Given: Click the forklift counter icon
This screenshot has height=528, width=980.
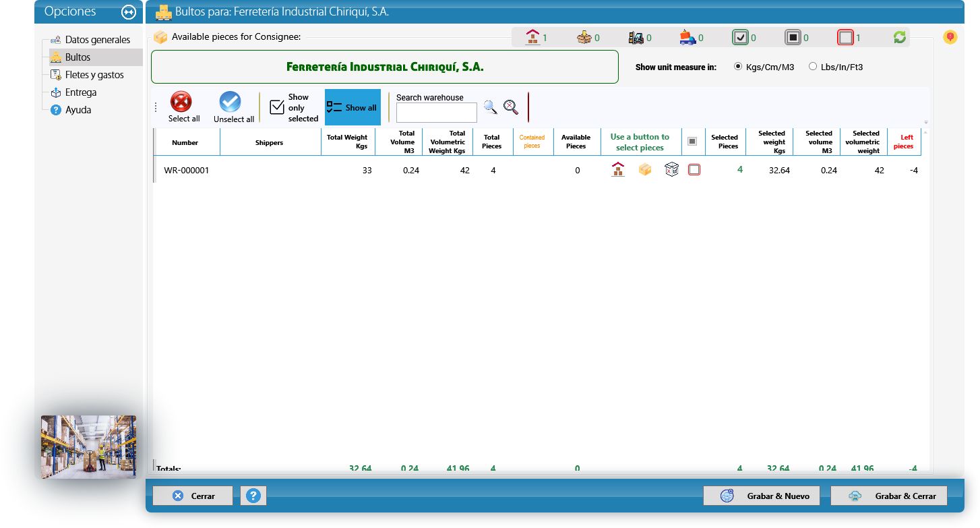Looking at the screenshot, I should 636,38.
